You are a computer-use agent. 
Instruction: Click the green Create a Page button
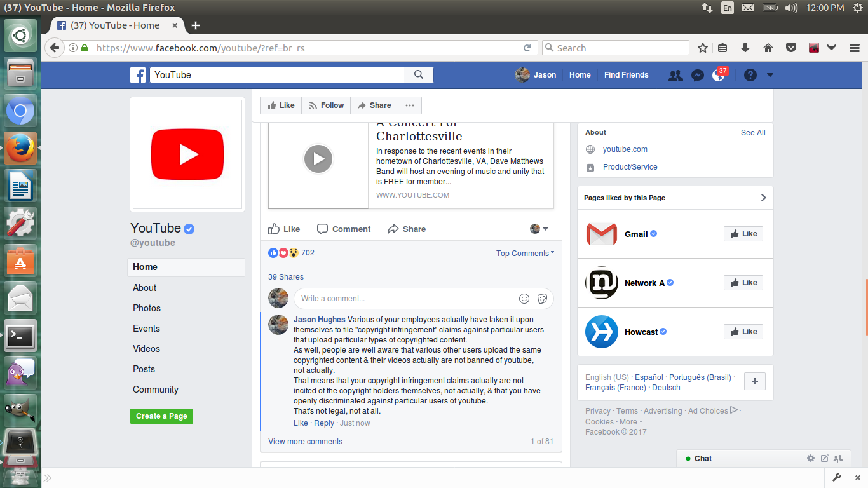pyautogui.click(x=161, y=416)
